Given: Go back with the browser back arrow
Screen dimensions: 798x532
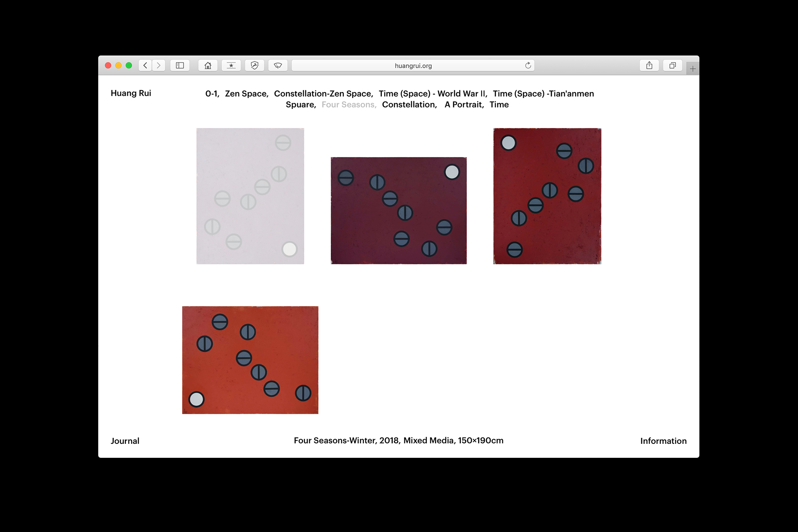Looking at the screenshot, I should tap(145, 65).
